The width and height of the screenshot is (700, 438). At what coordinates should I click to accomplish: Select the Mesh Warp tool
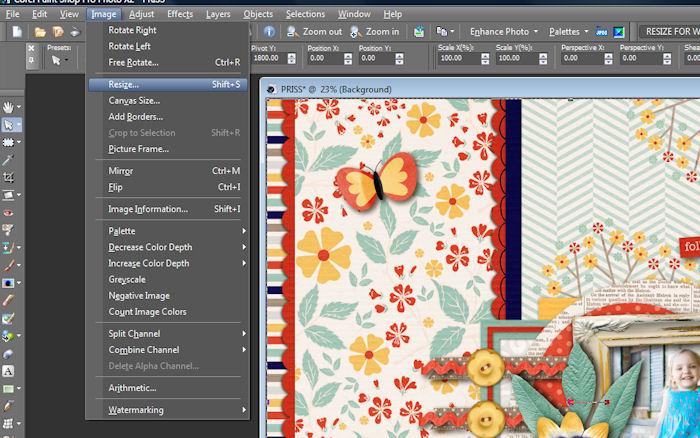8,423
